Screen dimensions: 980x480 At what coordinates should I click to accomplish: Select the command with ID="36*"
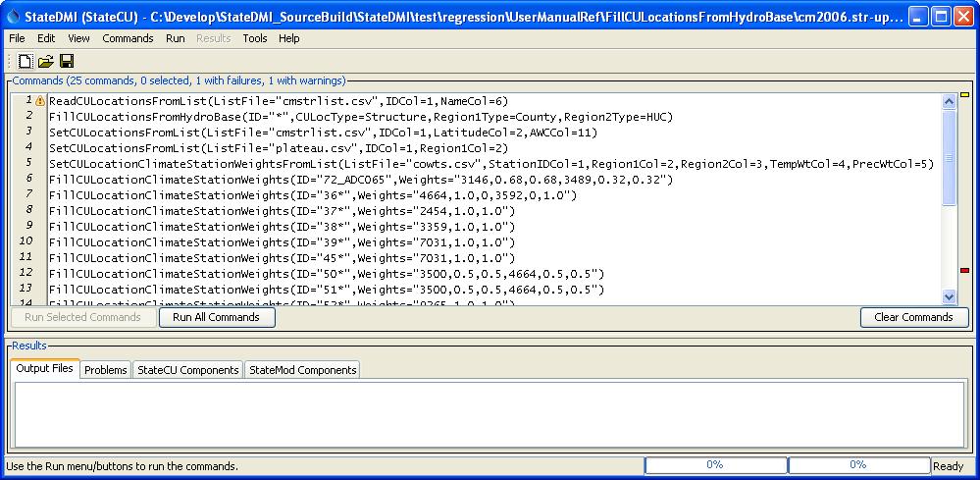tap(313, 195)
